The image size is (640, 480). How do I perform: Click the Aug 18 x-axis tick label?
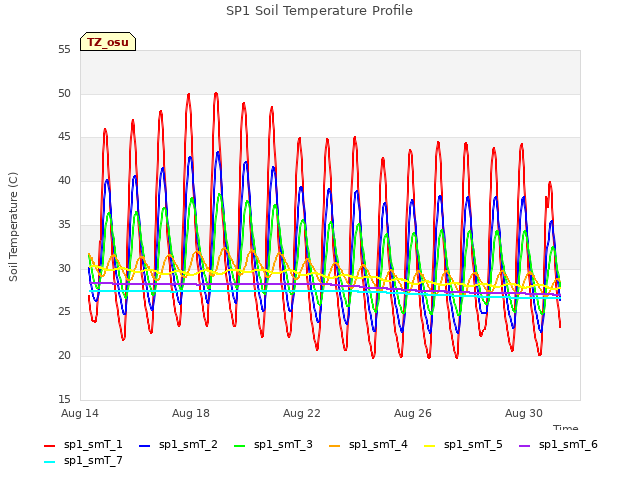(x=191, y=413)
